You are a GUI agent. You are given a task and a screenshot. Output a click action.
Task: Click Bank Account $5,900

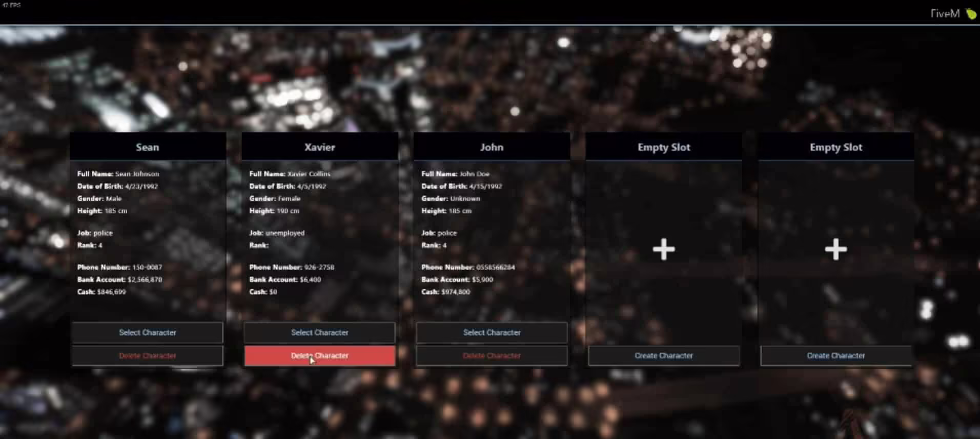click(457, 280)
